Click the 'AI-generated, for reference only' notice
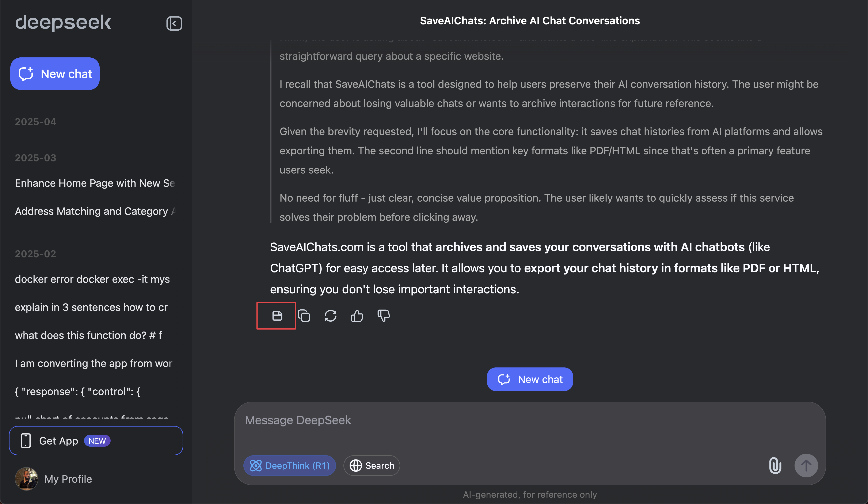The height and width of the screenshot is (504, 868). (x=530, y=495)
